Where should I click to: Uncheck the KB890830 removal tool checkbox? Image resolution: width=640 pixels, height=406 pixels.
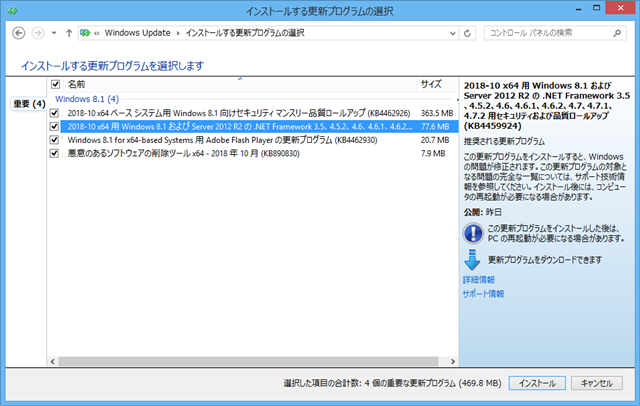[x=54, y=153]
